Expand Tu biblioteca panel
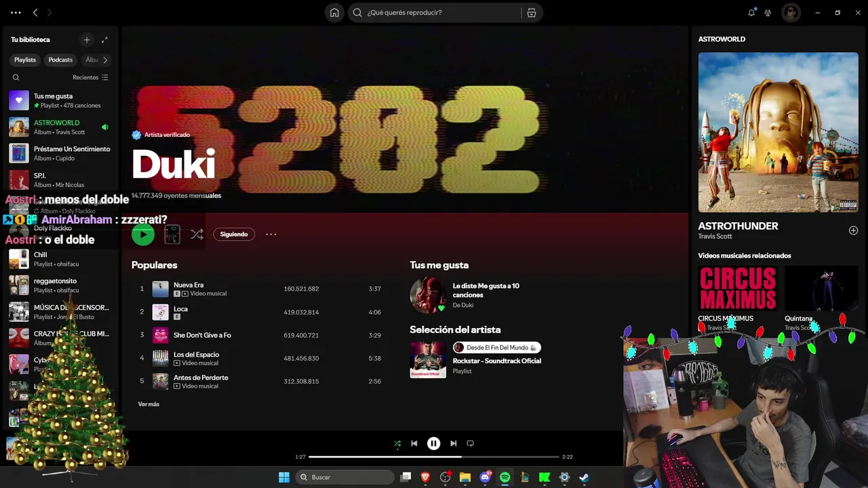The image size is (868, 488). [x=104, y=40]
